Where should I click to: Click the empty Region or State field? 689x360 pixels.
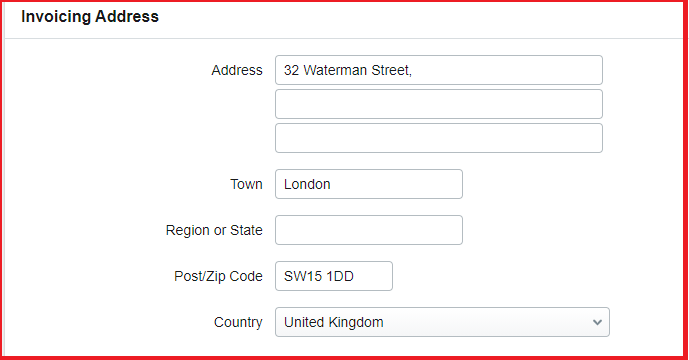[x=369, y=230]
